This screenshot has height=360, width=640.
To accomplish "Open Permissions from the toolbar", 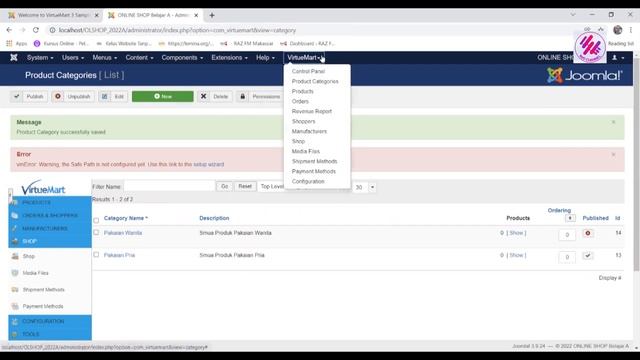I will click(x=260, y=96).
